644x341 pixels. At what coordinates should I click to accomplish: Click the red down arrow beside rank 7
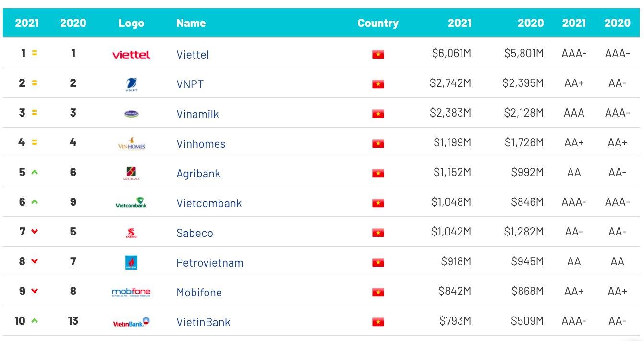point(35,231)
